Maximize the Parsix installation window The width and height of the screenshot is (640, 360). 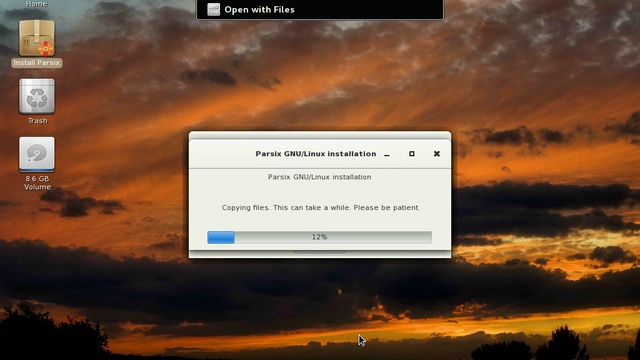click(411, 153)
